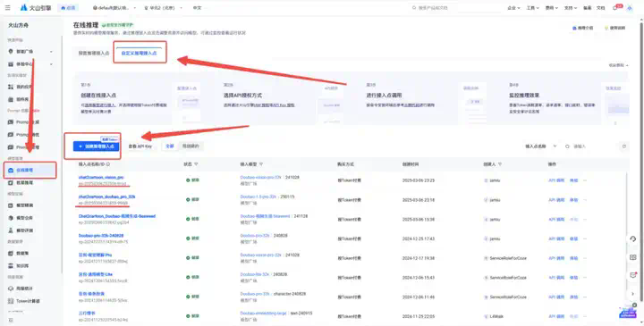Image resolution: width=644 pixels, height=326 pixels.
Task: Open the 接入点名称 search-type dropdown
Action: point(540,146)
